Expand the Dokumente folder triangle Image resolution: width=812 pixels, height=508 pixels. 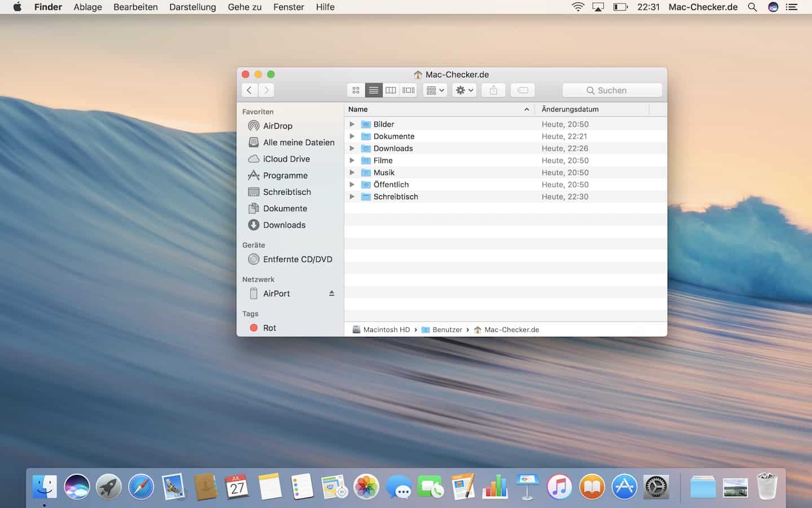[x=352, y=136]
